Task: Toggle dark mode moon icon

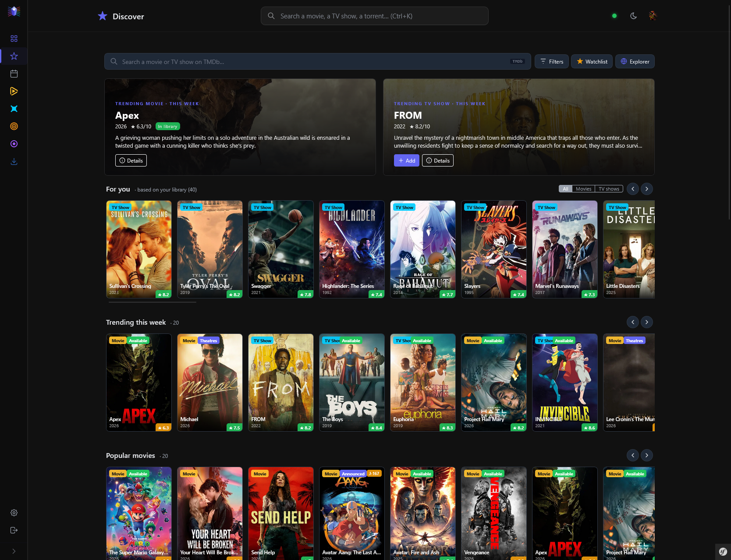Action: click(633, 16)
